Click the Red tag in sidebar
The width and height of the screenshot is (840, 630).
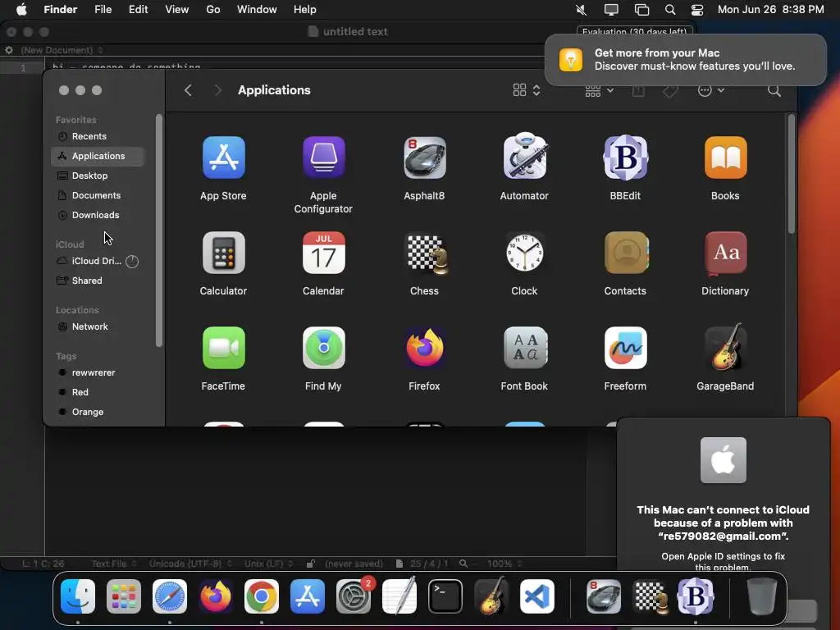(98, 392)
